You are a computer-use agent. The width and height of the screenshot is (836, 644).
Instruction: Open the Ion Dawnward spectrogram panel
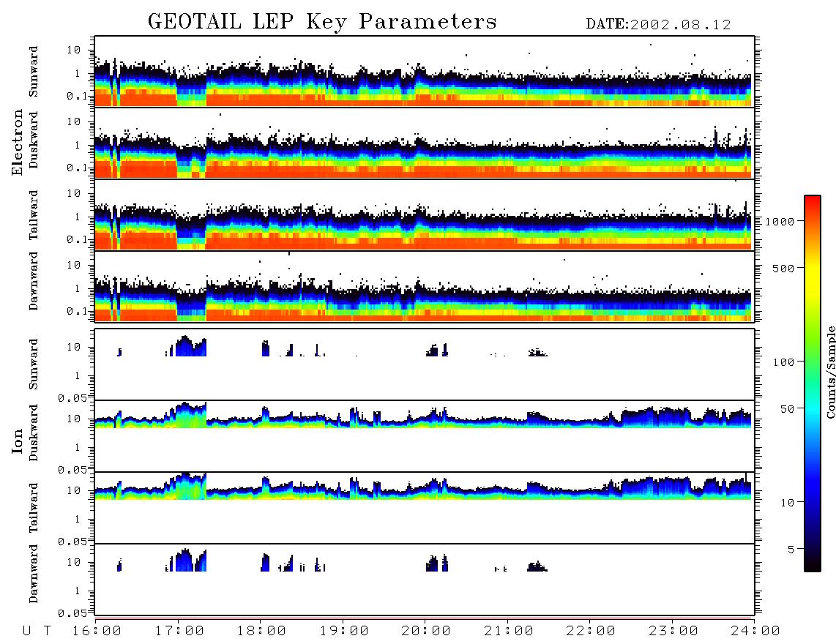(425, 579)
